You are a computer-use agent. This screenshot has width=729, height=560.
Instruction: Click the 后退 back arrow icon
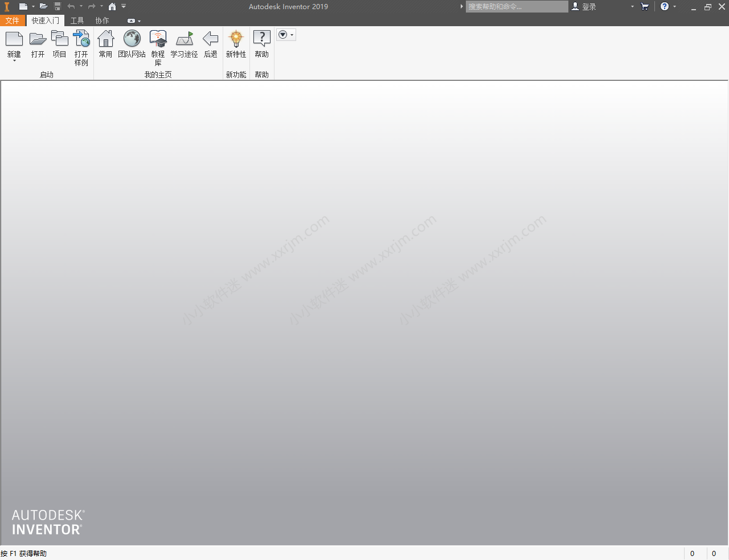[211, 39]
